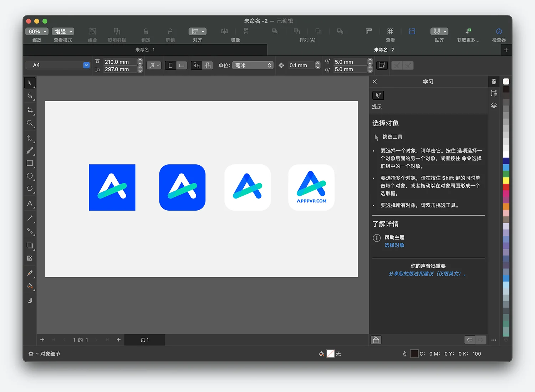Select the 未命名 -2 document tab
Screen dimensions: 535x392
[384, 50]
